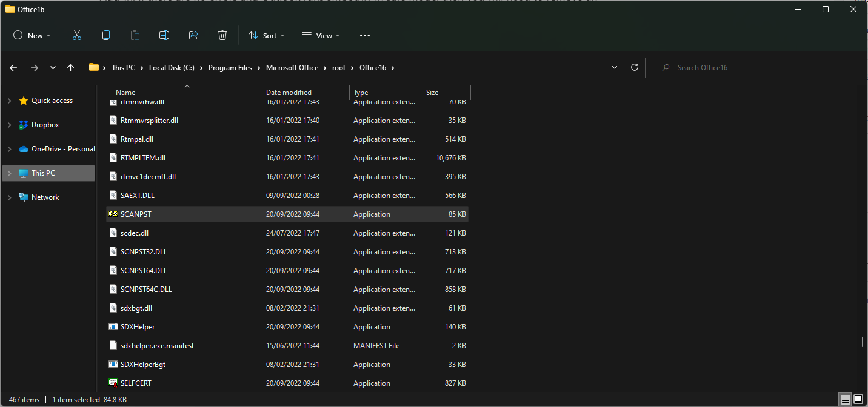
Task: Go forward with the right arrow
Action: [x=35, y=68]
